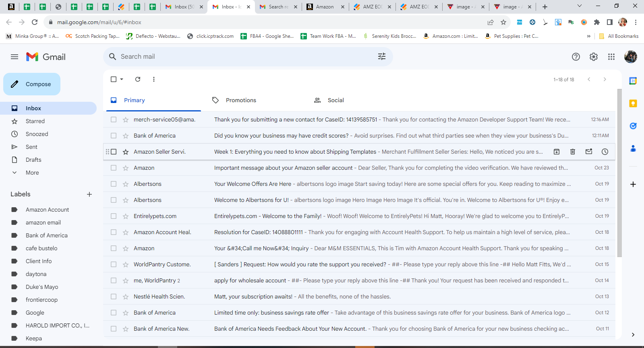Show search options filter icon
644x348 pixels.
(382, 57)
